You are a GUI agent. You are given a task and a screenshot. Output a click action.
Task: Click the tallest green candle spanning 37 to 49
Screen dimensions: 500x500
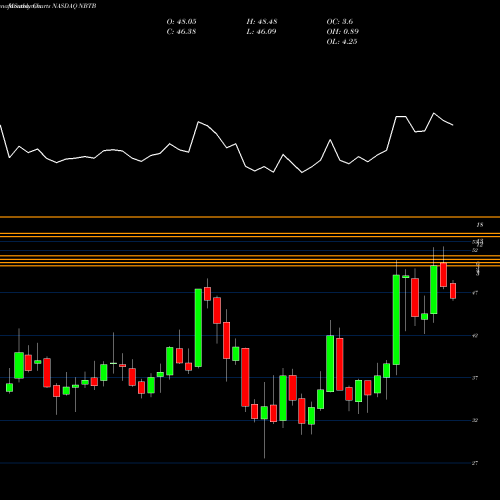click(396, 320)
